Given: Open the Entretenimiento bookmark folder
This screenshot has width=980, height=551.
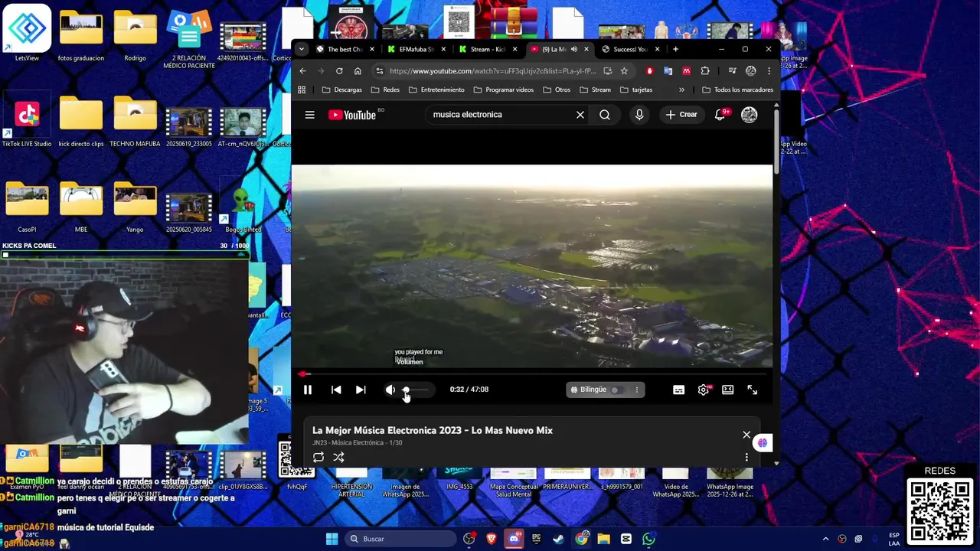Looking at the screenshot, I should click(436, 90).
